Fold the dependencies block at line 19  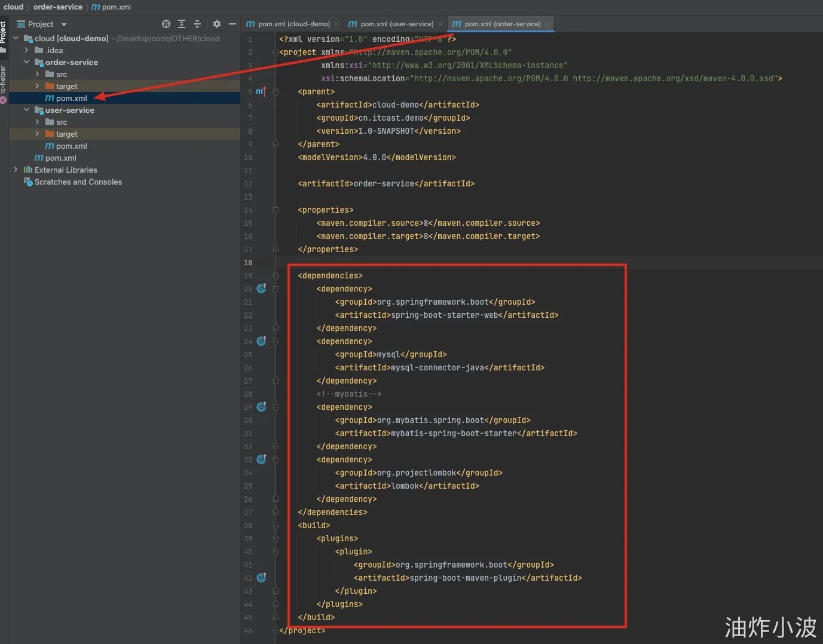pos(276,276)
